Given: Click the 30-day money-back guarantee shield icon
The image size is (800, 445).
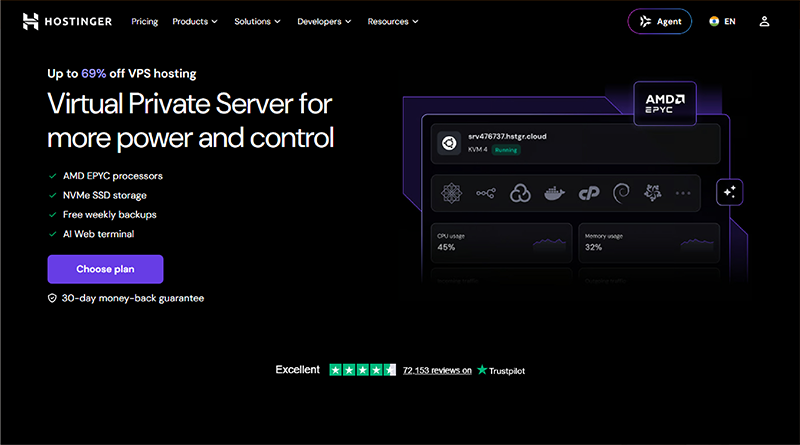Looking at the screenshot, I should tap(52, 298).
